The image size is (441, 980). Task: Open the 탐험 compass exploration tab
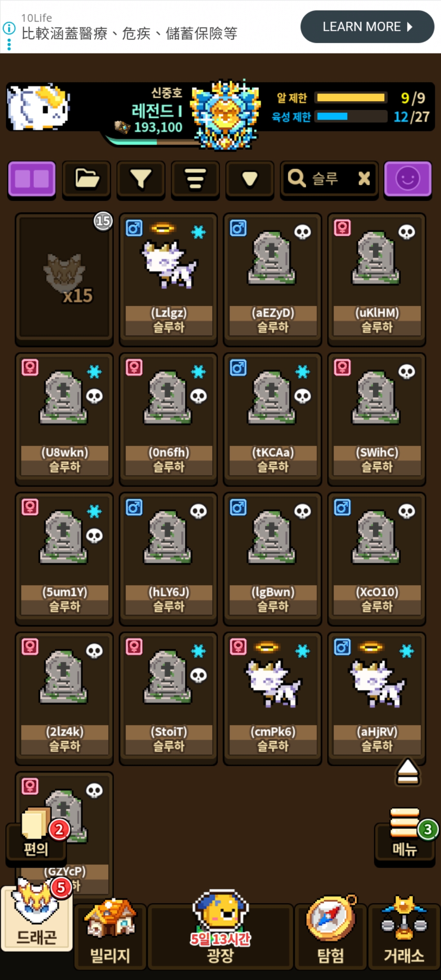click(x=331, y=935)
